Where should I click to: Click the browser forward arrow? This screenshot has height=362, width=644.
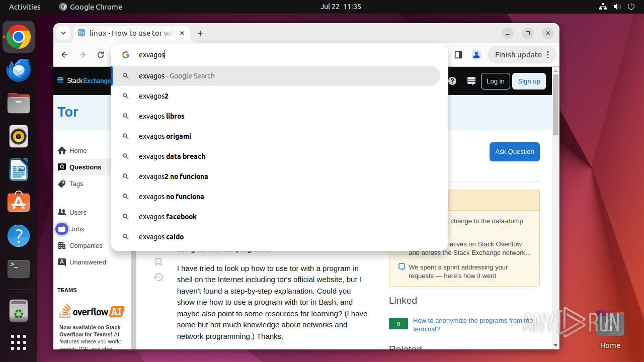click(x=83, y=55)
